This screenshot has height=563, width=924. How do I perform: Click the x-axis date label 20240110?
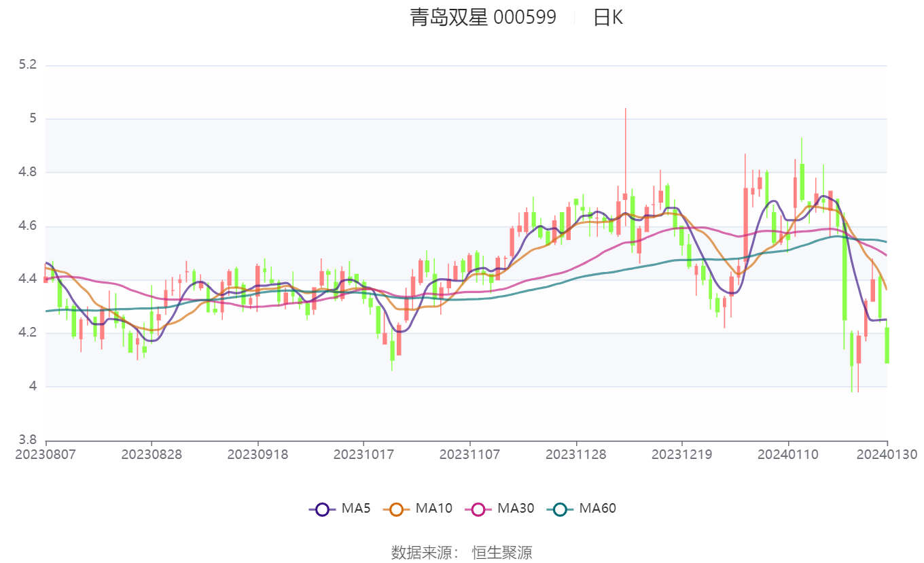coord(788,454)
